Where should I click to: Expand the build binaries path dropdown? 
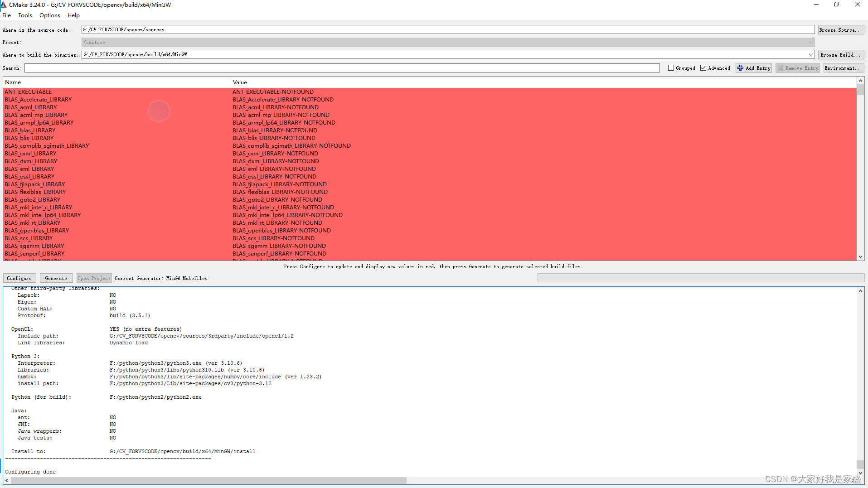pyautogui.click(x=810, y=54)
